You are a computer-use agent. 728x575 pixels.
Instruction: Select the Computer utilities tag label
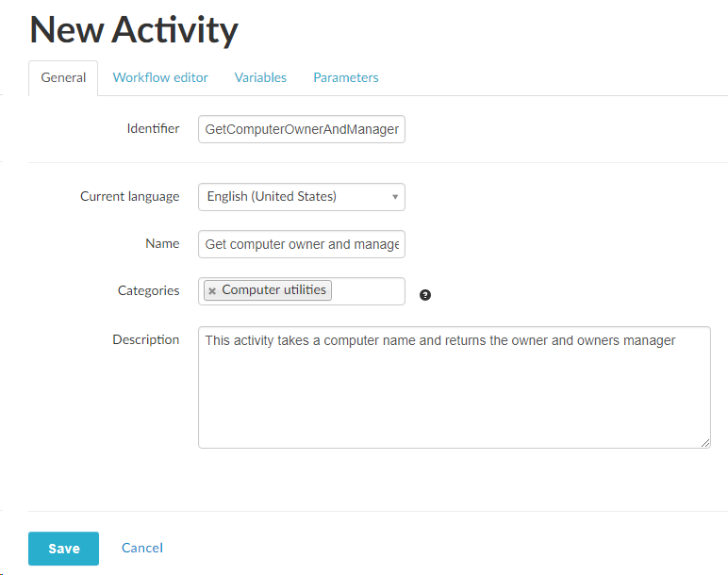(x=274, y=290)
